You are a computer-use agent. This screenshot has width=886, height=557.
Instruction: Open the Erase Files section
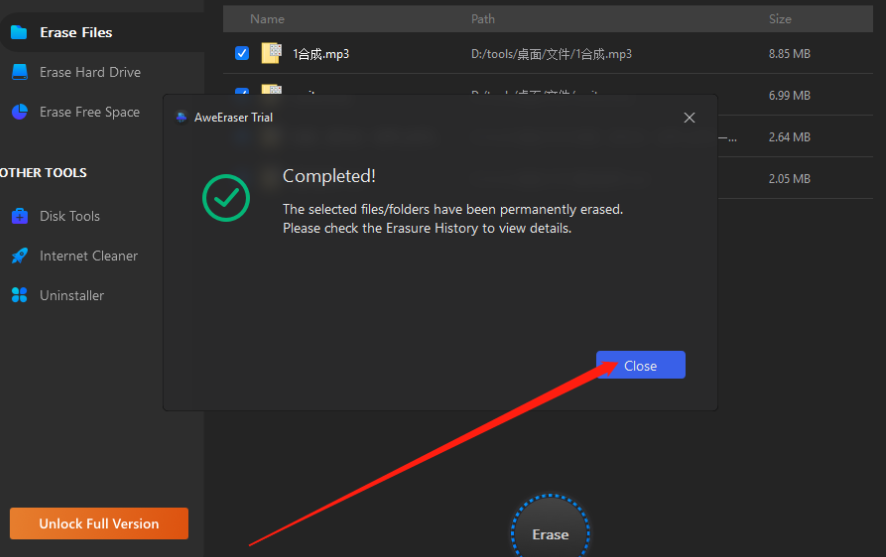click(76, 33)
